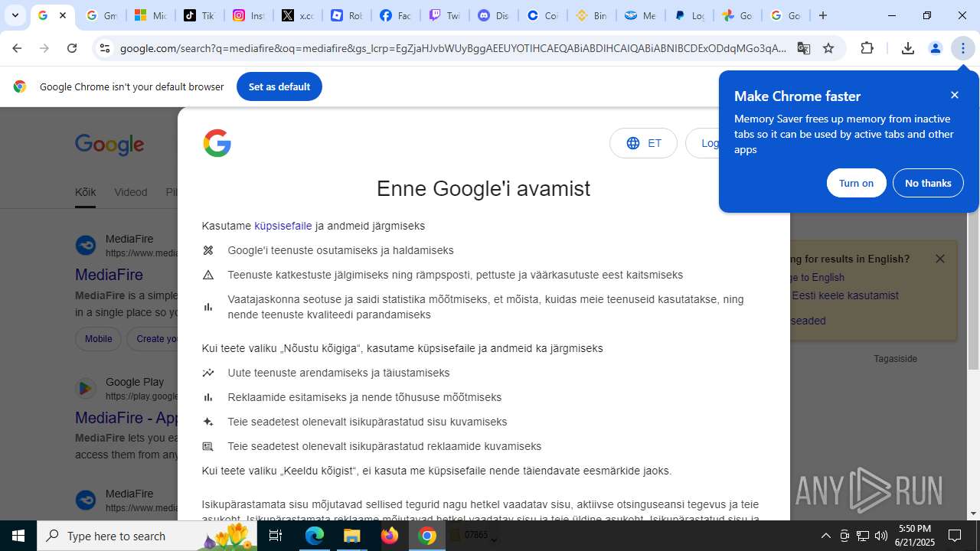Decline Memory Saver with No thanks
This screenshot has width=980, height=551.
tap(928, 183)
